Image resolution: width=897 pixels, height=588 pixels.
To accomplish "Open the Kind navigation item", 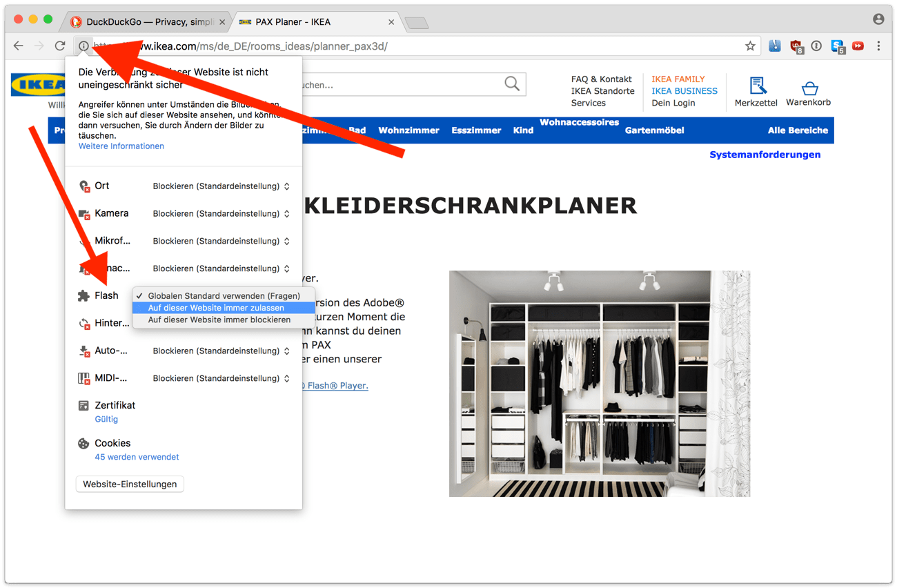I will click(523, 130).
